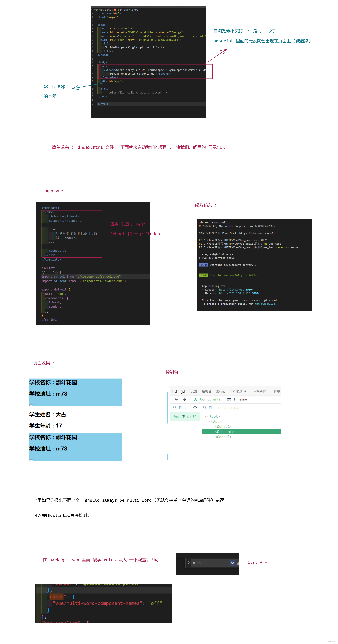338x644 pixels.
Task: Click the INFO badge in terminal output
Action: coord(203,265)
